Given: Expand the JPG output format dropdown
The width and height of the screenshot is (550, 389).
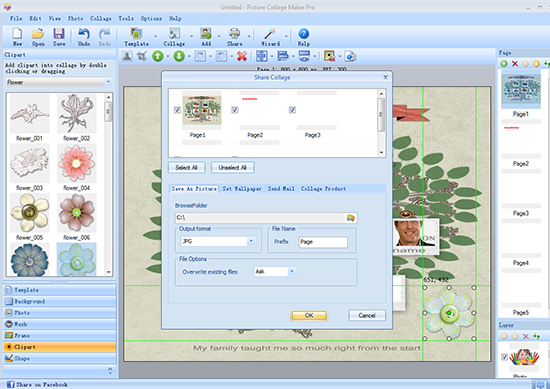Looking at the screenshot, I should (x=251, y=241).
